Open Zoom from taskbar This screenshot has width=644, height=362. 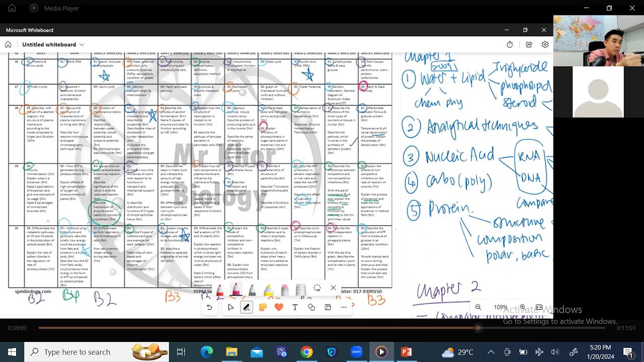pyautogui.click(x=356, y=352)
